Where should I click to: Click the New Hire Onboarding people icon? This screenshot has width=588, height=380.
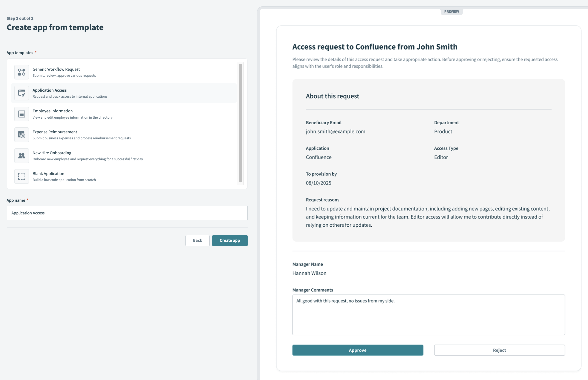pyautogui.click(x=21, y=156)
